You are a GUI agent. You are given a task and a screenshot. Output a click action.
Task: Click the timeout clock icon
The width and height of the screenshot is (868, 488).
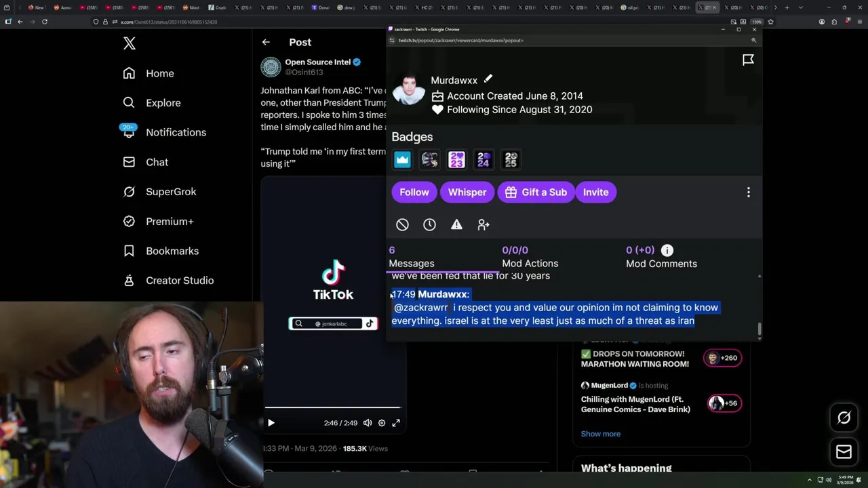(429, 224)
